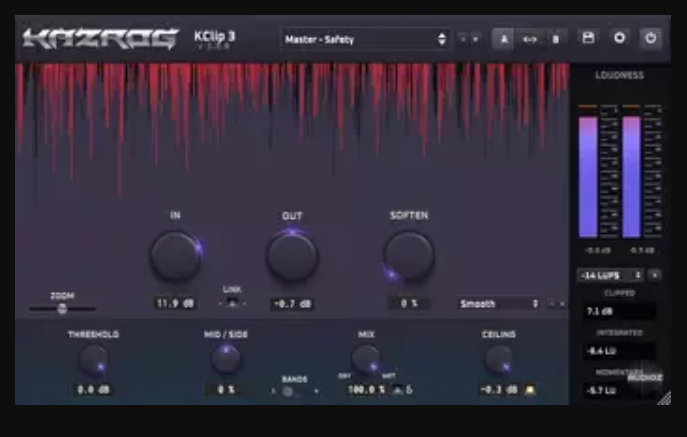Click the INTEGRATED -8.4 LU readout
The image size is (687, 437).
(x=620, y=351)
